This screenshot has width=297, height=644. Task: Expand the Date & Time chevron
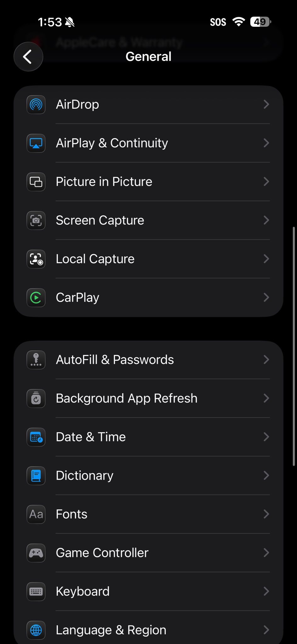(x=266, y=437)
